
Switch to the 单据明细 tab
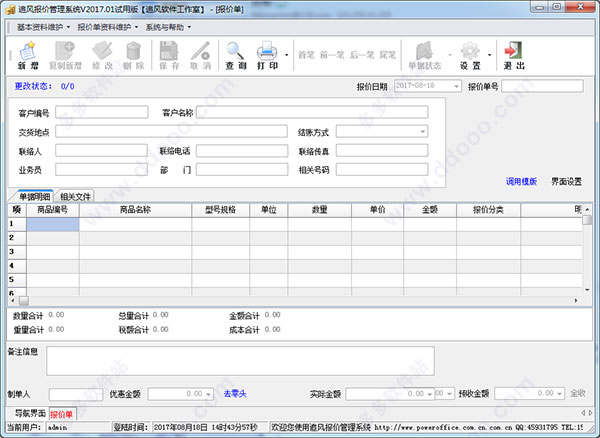tap(34, 197)
